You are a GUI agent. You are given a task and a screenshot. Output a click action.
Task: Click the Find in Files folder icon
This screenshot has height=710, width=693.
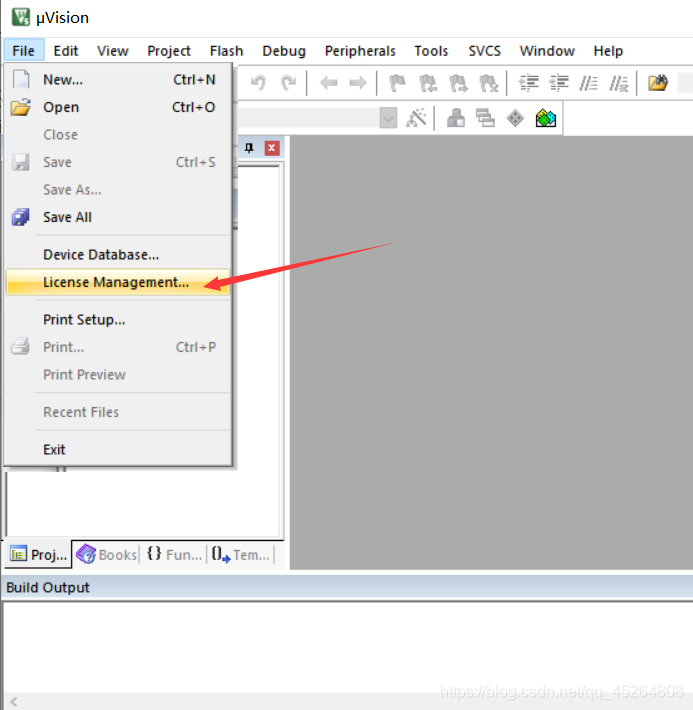[x=658, y=83]
